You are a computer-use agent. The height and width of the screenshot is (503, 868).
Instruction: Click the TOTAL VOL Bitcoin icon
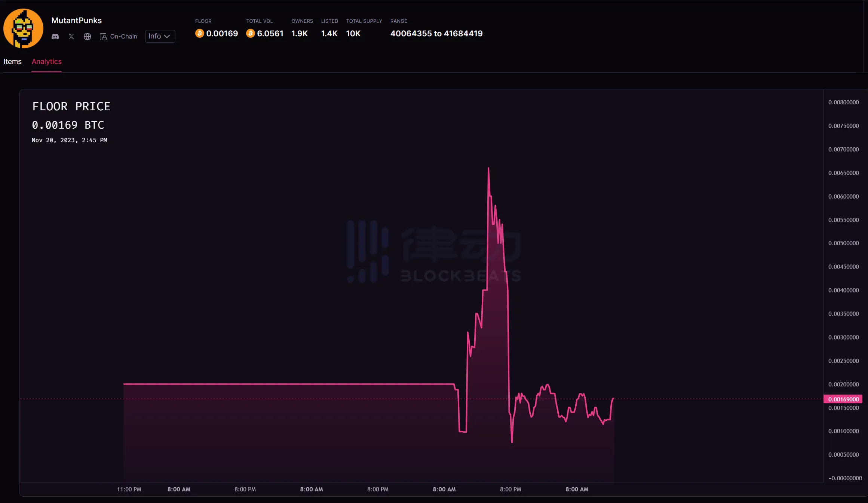click(249, 34)
